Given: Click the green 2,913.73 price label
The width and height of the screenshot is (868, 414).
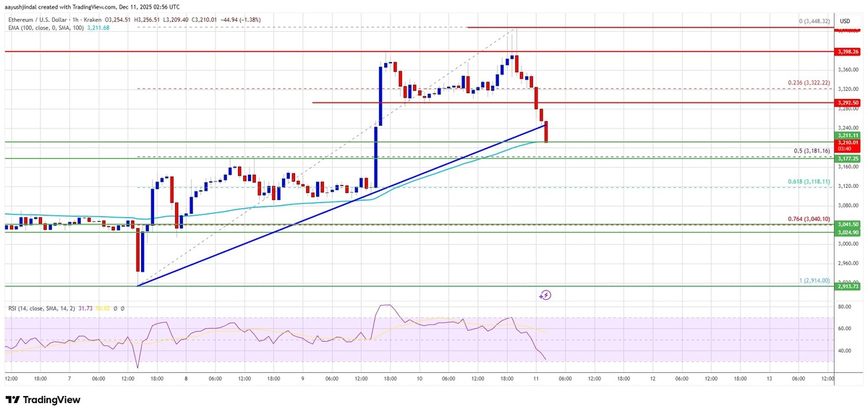Looking at the screenshot, I should [846, 286].
